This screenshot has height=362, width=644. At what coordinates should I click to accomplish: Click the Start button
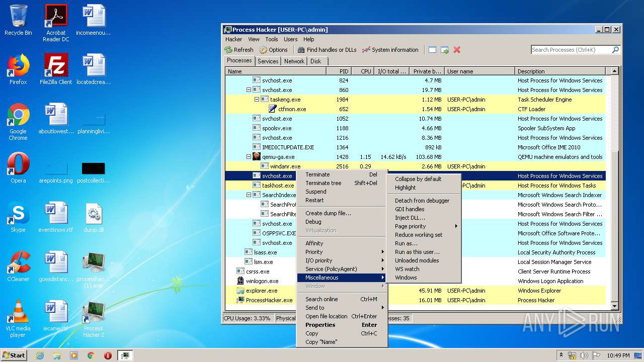click(x=14, y=355)
